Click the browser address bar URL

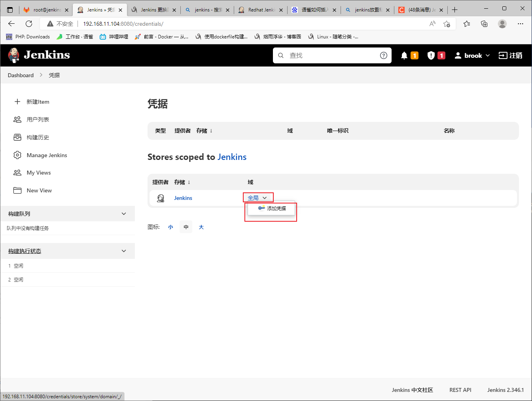[123, 24]
